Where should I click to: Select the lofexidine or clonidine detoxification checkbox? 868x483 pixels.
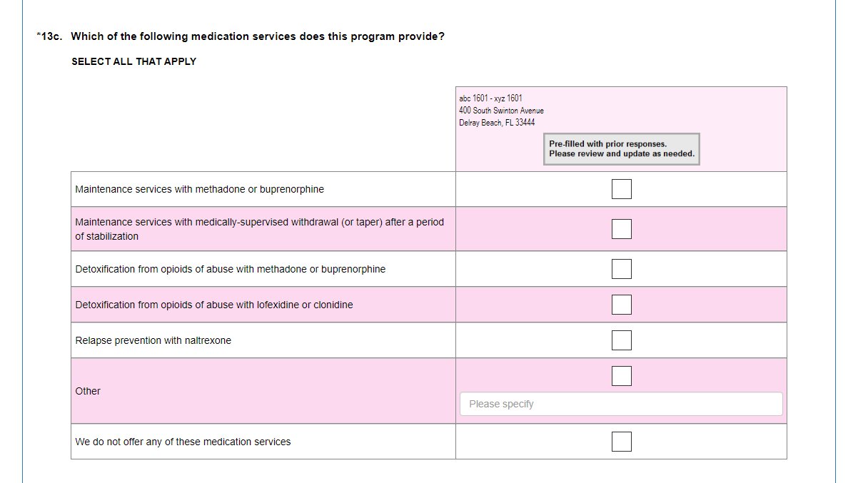click(x=621, y=305)
